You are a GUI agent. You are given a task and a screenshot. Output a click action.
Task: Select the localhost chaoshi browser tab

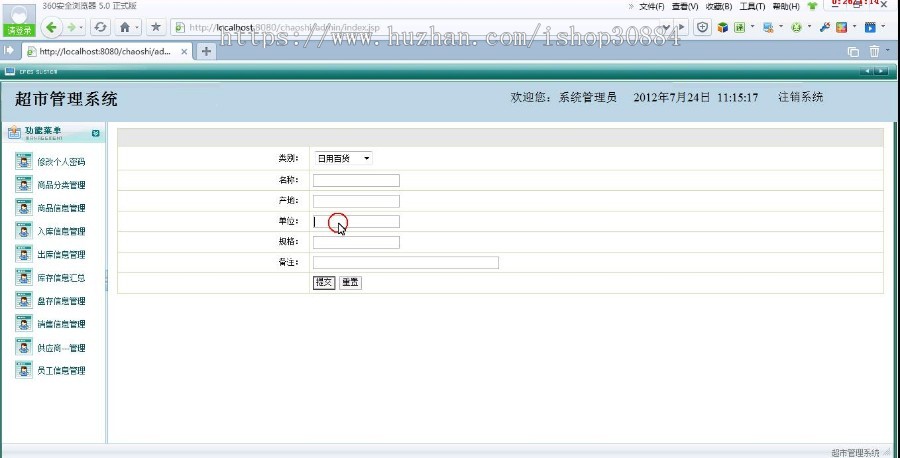106,51
